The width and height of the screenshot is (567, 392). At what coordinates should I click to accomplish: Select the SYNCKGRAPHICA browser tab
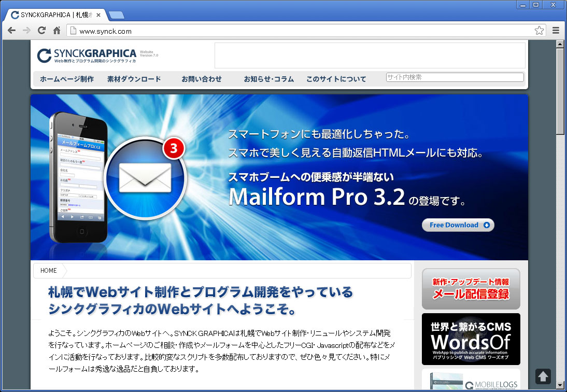coord(56,15)
